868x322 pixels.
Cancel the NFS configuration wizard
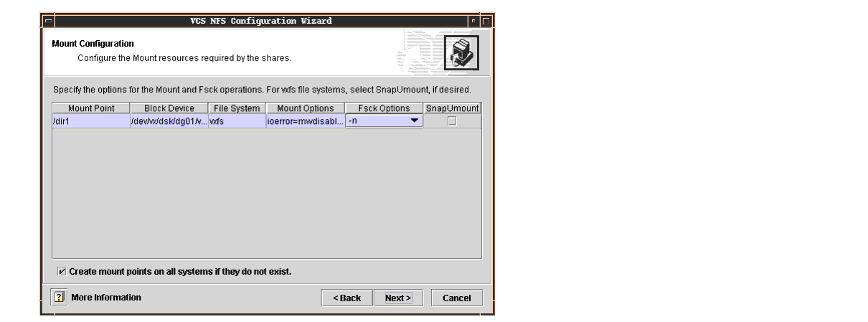(x=456, y=298)
